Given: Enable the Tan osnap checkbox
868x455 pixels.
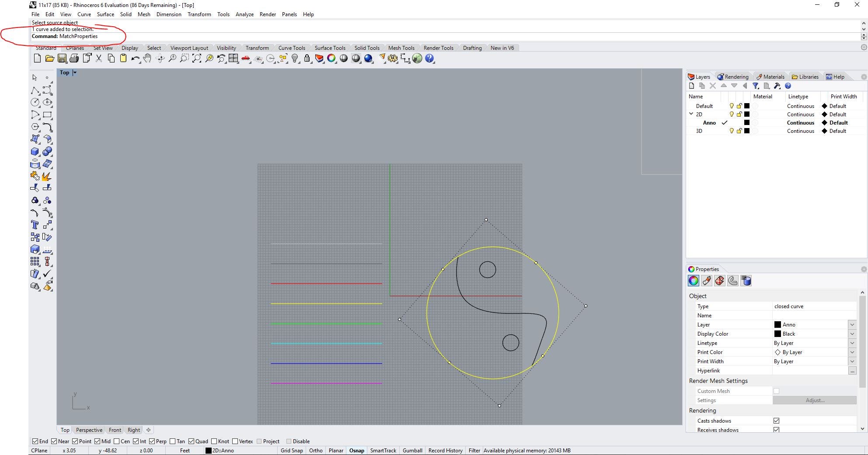Looking at the screenshot, I should 172,441.
